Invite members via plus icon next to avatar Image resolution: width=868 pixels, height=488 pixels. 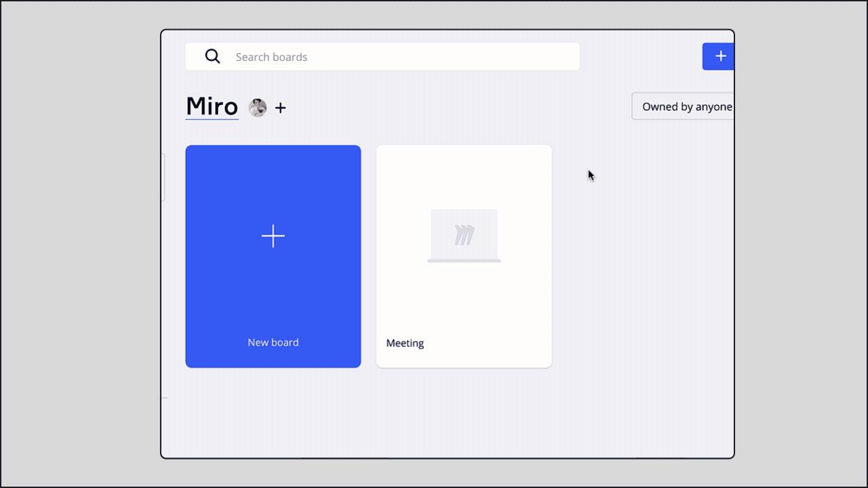pos(281,108)
